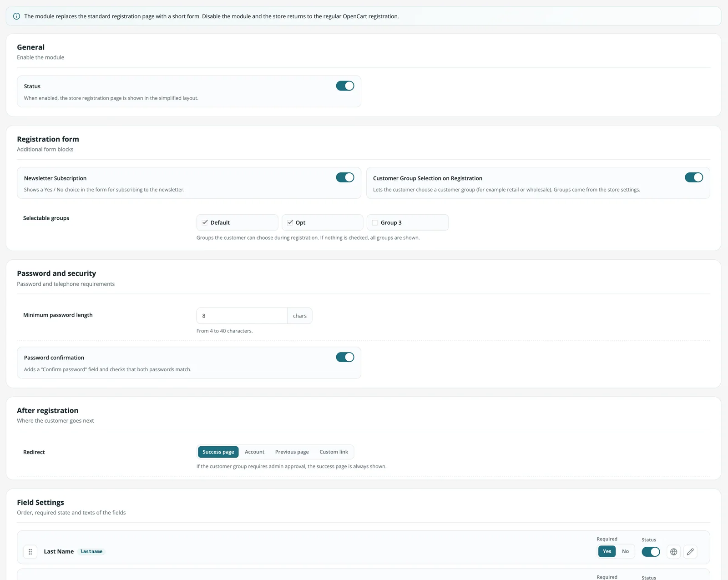Image resolution: width=728 pixels, height=580 pixels.
Task: Click the pencil edit icon for Last Name
Action: [690, 552]
